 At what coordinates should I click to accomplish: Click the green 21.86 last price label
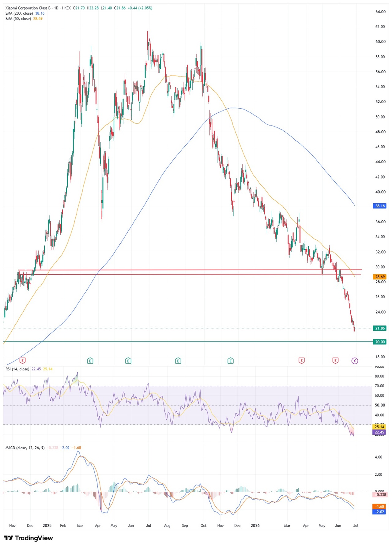tap(380, 328)
